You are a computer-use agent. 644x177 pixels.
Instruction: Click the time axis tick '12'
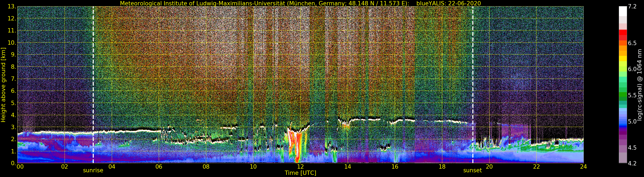300,166
